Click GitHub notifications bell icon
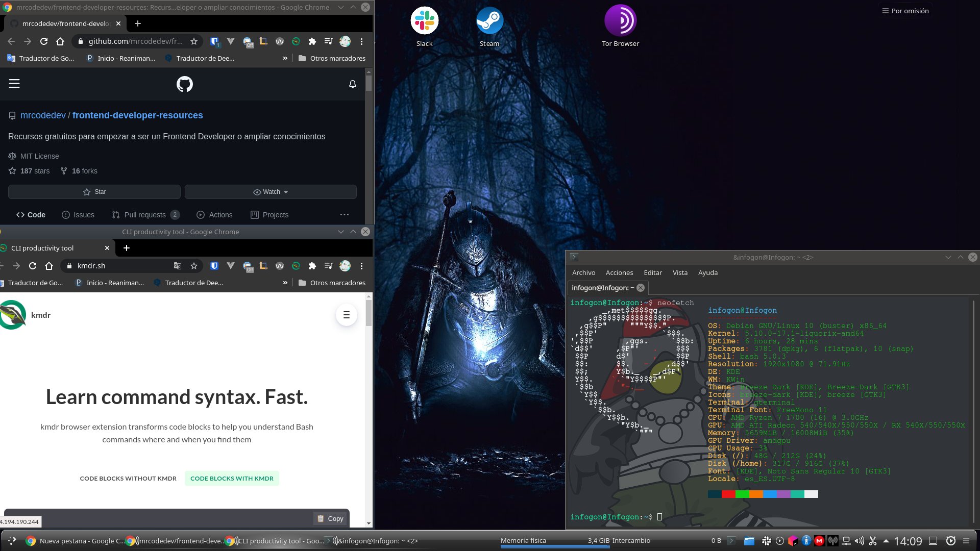Screen dimensions: 980x551 coord(352,84)
